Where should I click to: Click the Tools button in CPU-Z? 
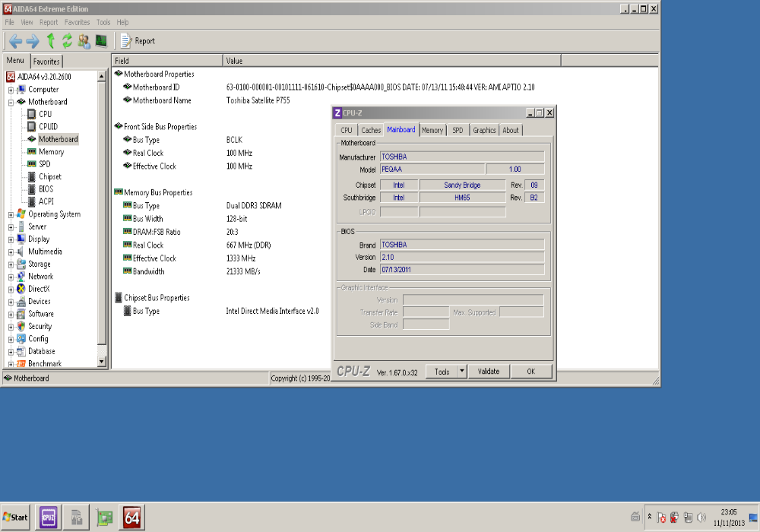442,372
